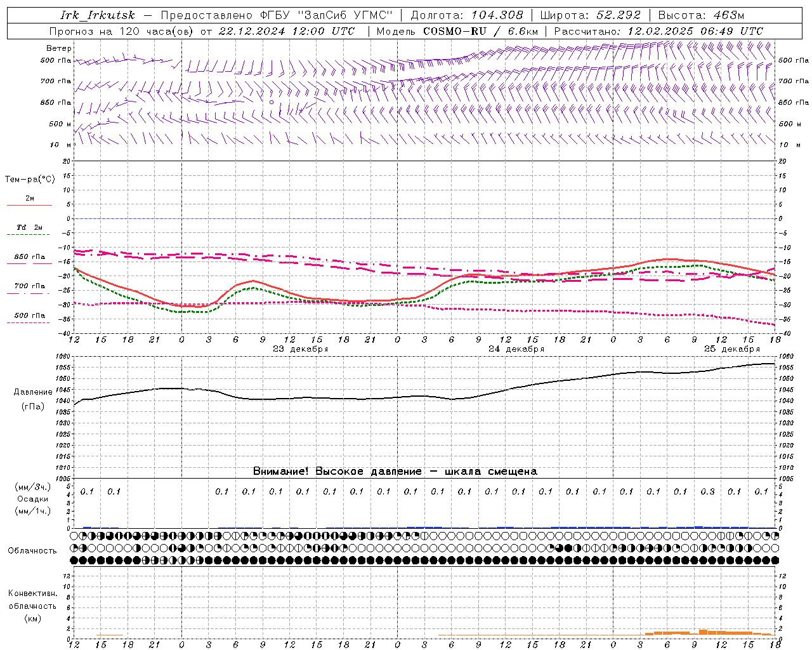Image resolution: width=812 pixels, height=650 pixels.
Task: Click the 700 гПа temperature legend entry
Action: pyautogui.click(x=29, y=286)
